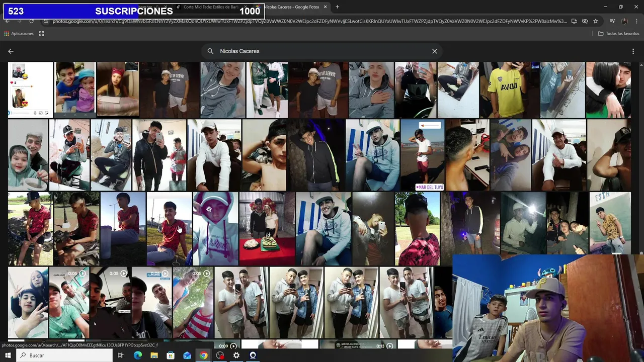This screenshot has height=362, width=644.
Task: Open the Outlook mail app on the taskbar
Action: [187, 355]
